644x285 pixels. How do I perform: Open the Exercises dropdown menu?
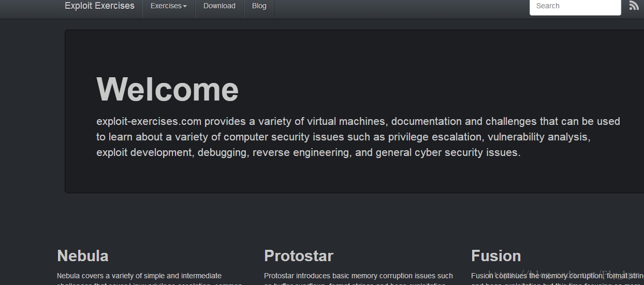[x=169, y=6]
